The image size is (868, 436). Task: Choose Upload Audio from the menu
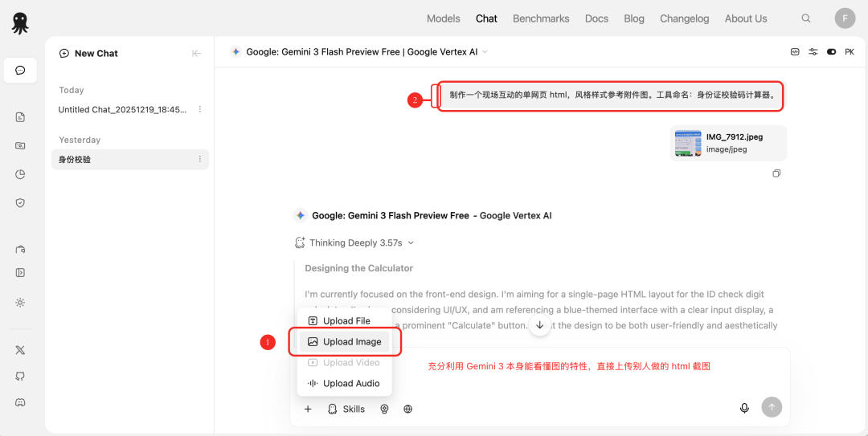coord(344,384)
